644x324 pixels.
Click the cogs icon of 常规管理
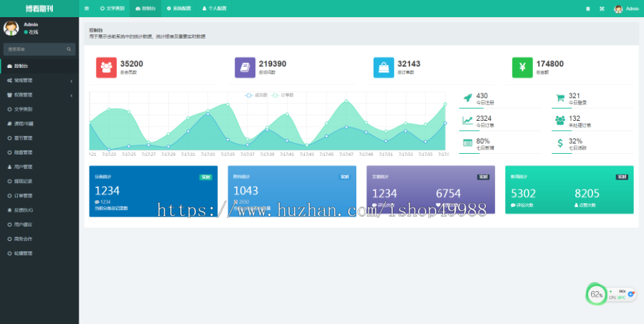click(10, 81)
